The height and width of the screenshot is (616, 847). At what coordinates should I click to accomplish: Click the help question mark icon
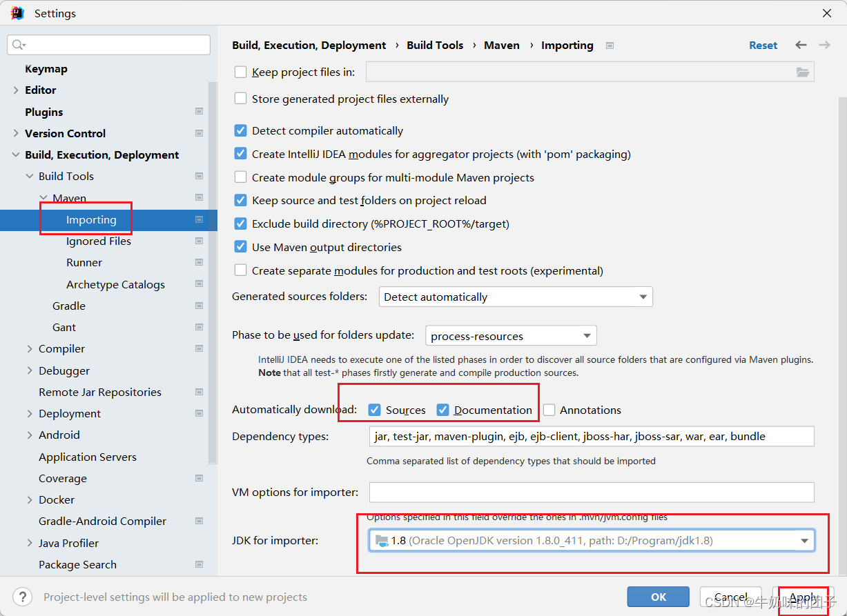click(x=23, y=597)
